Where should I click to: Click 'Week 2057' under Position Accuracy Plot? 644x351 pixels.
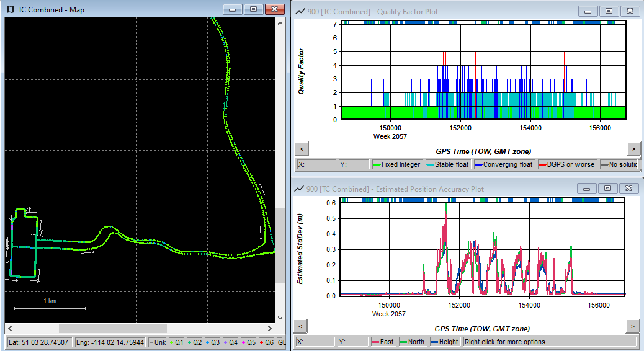point(388,314)
